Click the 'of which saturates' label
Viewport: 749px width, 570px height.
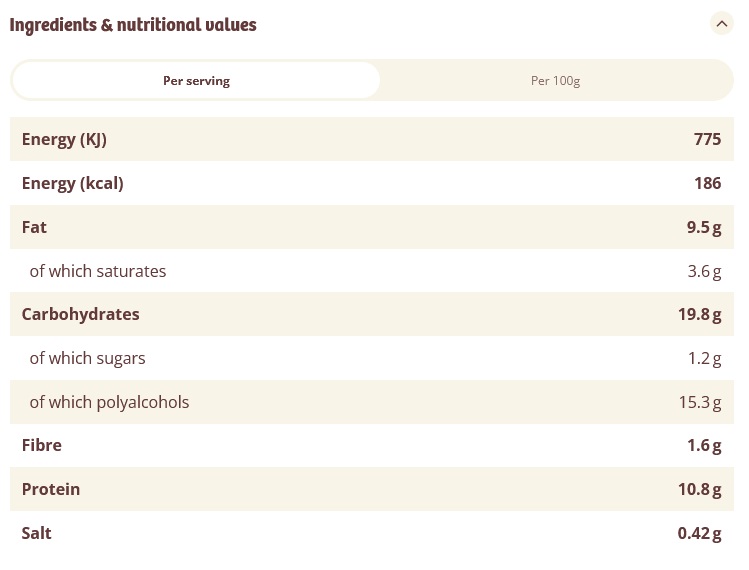pyautogui.click(x=98, y=271)
